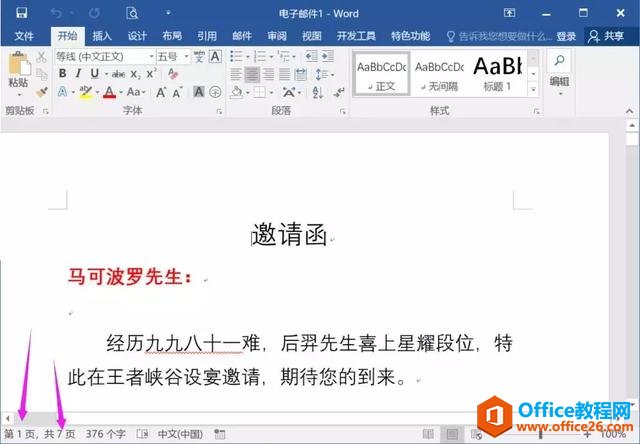Decrease paragraph indent
Image resolution: width=640 pixels, height=444 pixels.
tap(311, 56)
